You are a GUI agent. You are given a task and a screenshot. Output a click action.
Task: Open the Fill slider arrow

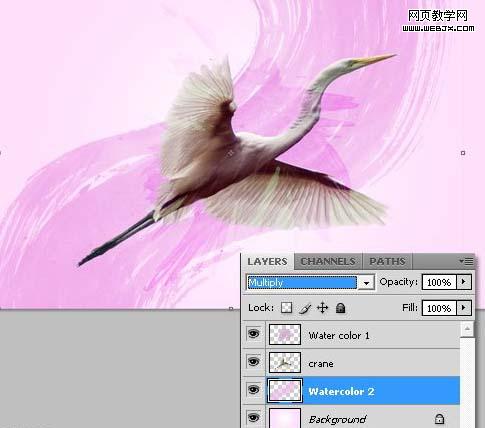click(463, 308)
